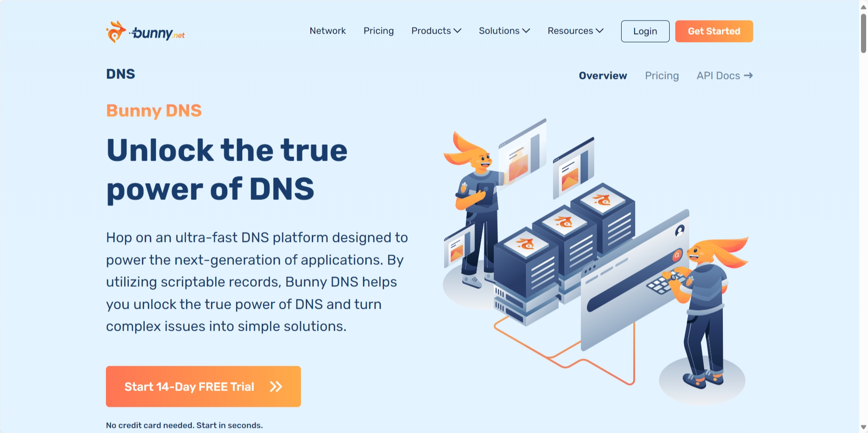Click the user profile icon in the illustration
This screenshot has width=868, height=433.
(679, 230)
